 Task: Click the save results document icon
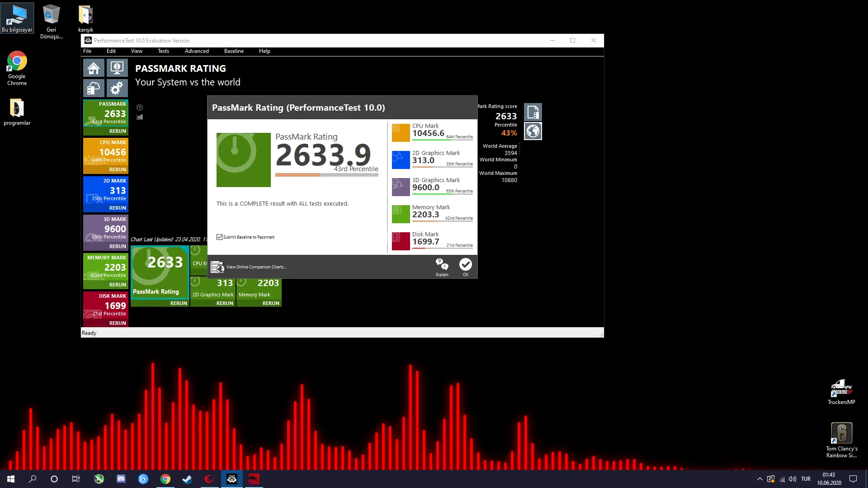click(533, 112)
